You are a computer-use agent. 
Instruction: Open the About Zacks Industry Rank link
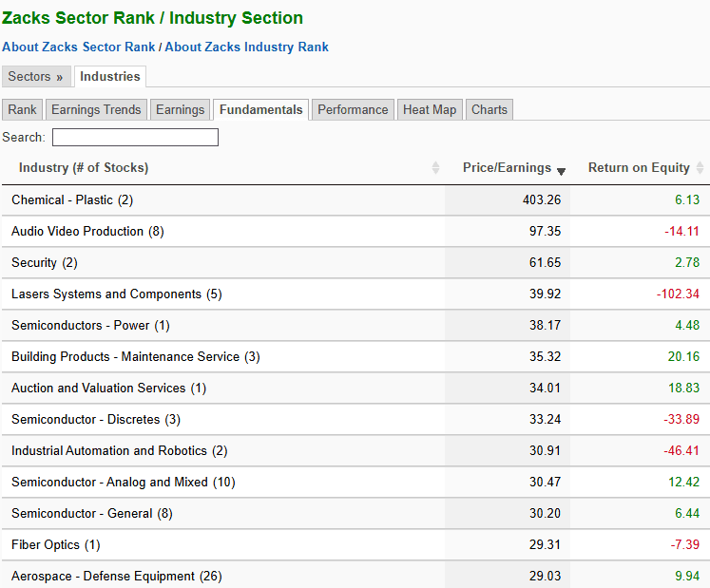click(x=246, y=47)
